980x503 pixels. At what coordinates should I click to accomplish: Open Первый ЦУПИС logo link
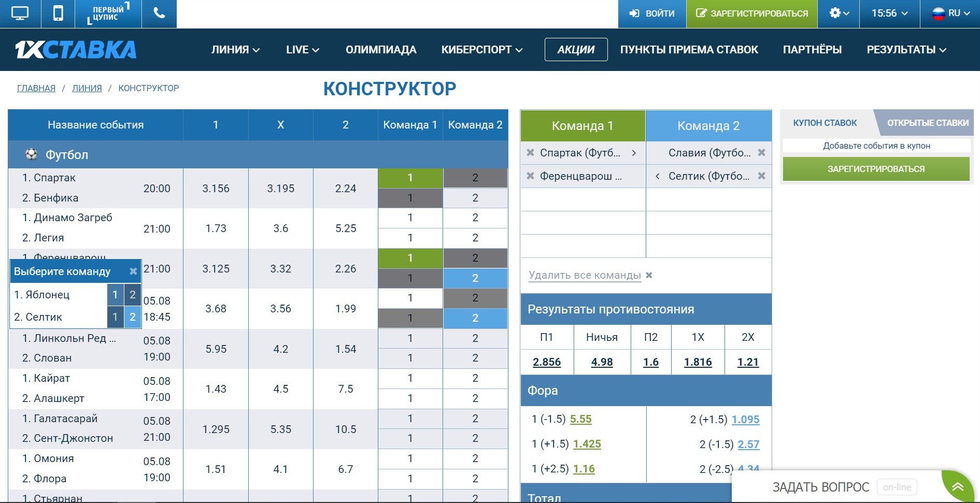pyautogui.click(x=108, y=13)
